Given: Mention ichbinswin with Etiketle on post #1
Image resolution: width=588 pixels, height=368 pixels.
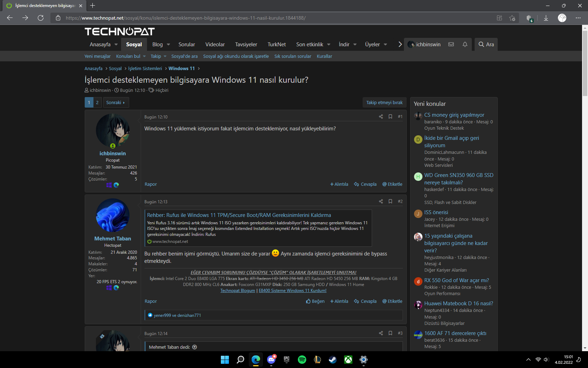Looking at the screenshot, I should [392, 184].
